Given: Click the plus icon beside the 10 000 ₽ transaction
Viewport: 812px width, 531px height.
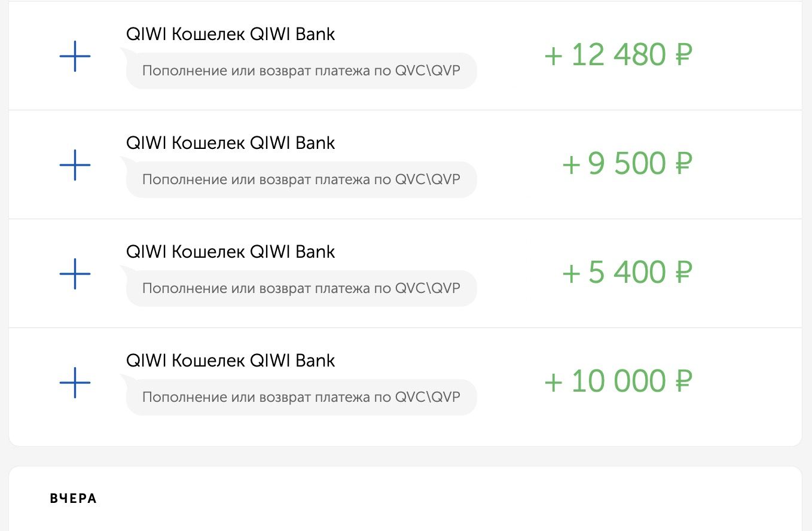Looking at the screenshot, I should [75, 383].
